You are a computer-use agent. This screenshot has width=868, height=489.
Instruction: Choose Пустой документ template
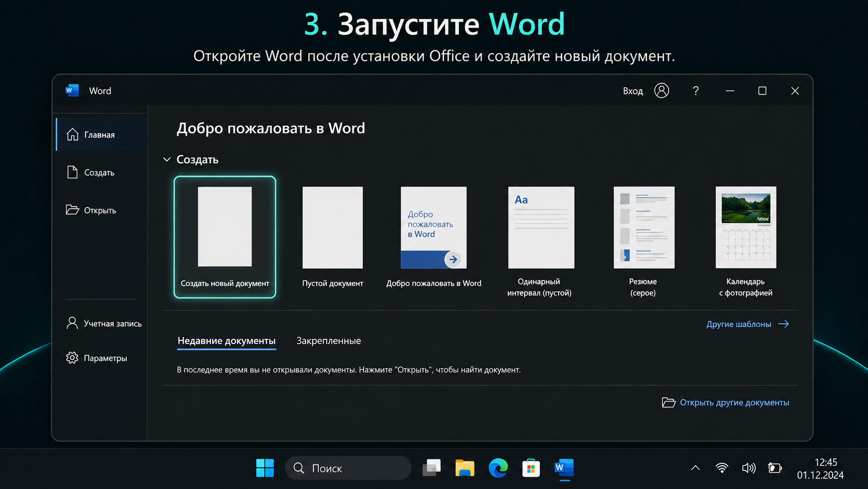pos(333,237)
